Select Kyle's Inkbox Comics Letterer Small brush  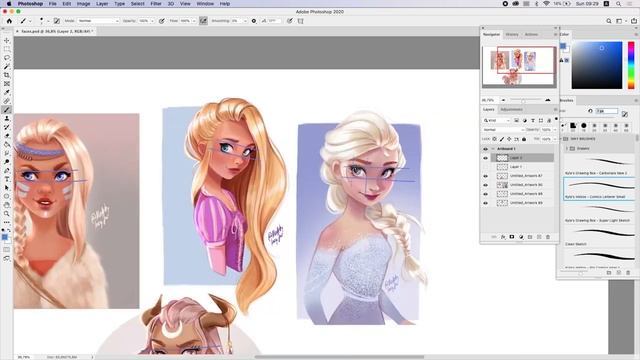click(599, 189)
